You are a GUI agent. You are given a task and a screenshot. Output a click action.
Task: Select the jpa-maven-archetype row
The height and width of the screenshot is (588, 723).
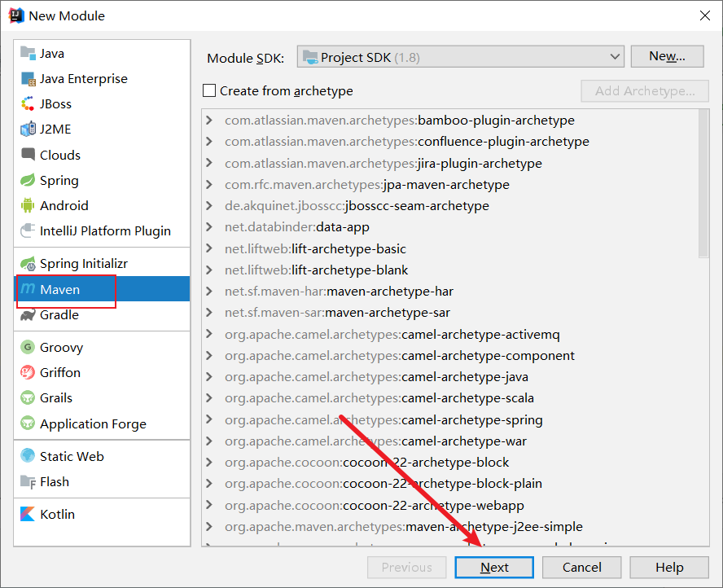click(446, 185)
